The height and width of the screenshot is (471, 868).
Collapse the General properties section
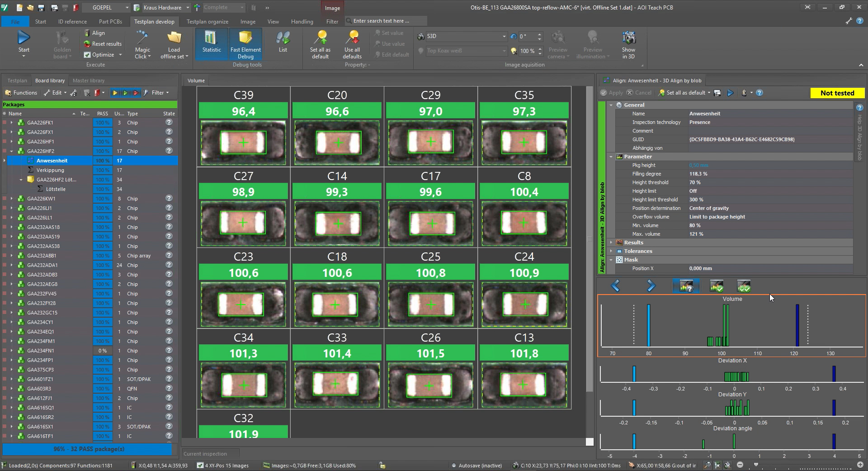coord(611,105)
